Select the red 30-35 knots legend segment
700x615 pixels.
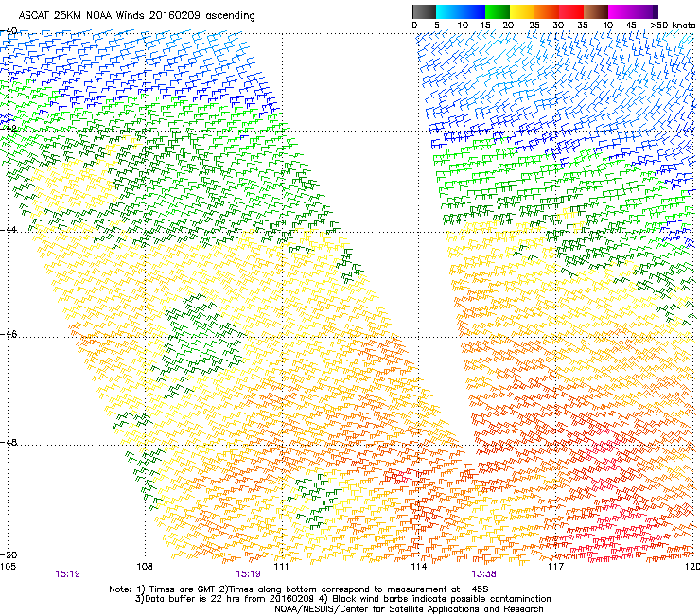571,11
